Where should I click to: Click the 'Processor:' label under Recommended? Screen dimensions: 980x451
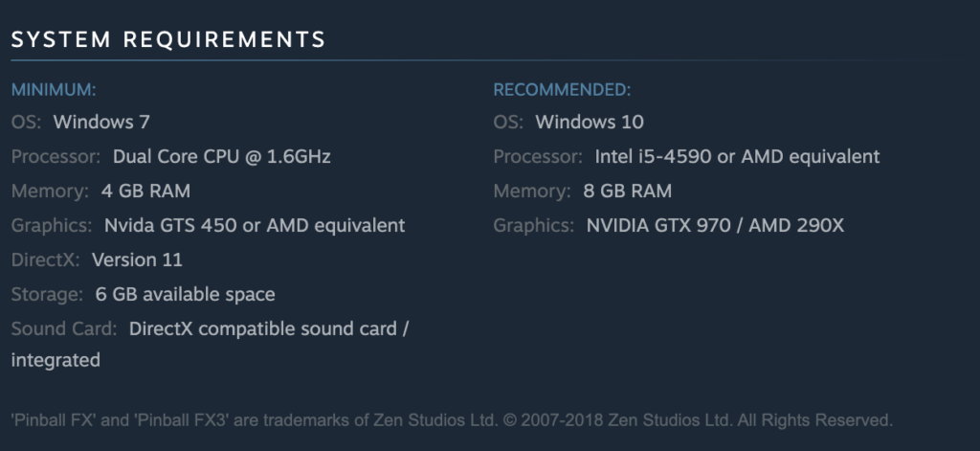[x=538, y=157]
